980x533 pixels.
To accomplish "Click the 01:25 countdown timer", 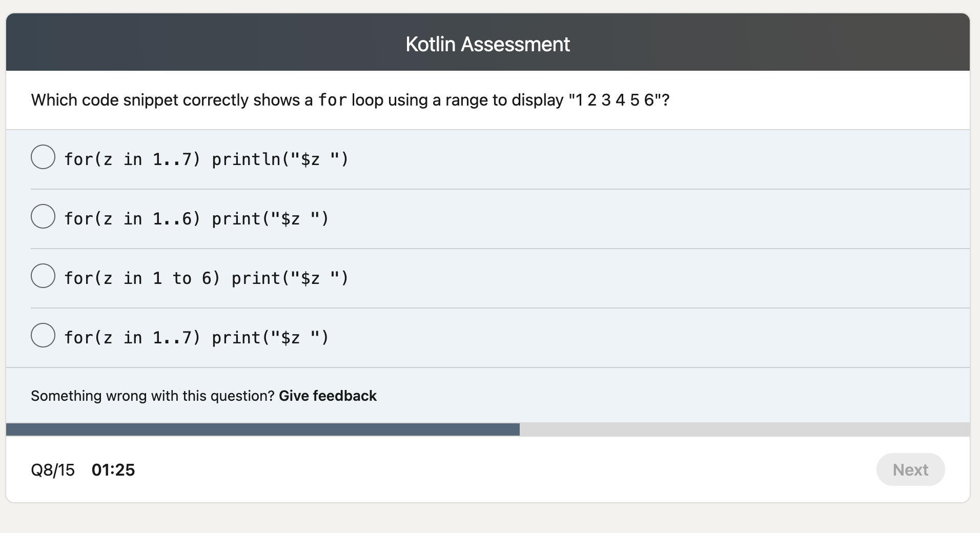I will [x=114, y=469].
